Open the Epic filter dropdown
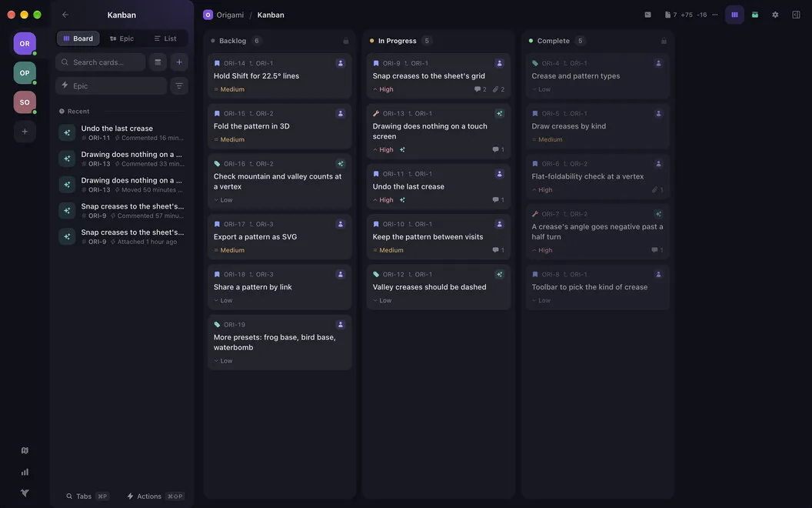This screenshot has width=812, height=508. click(111, 86)
